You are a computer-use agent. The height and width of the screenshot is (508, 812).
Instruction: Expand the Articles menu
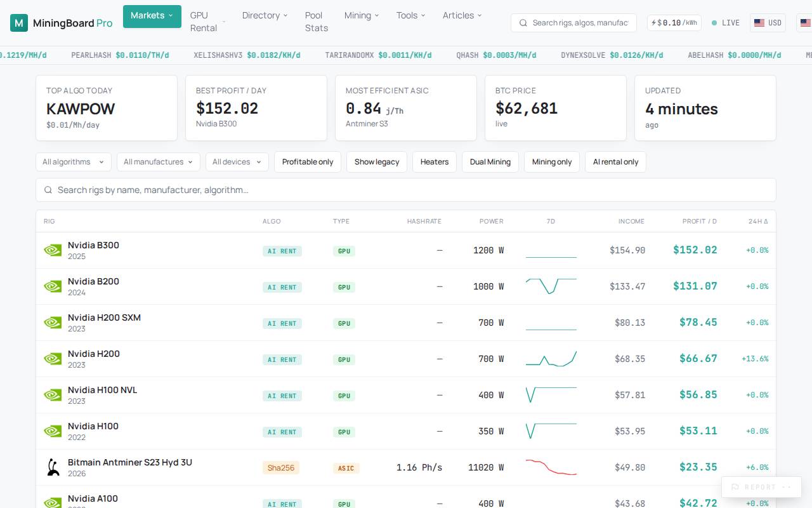point(462,15)
